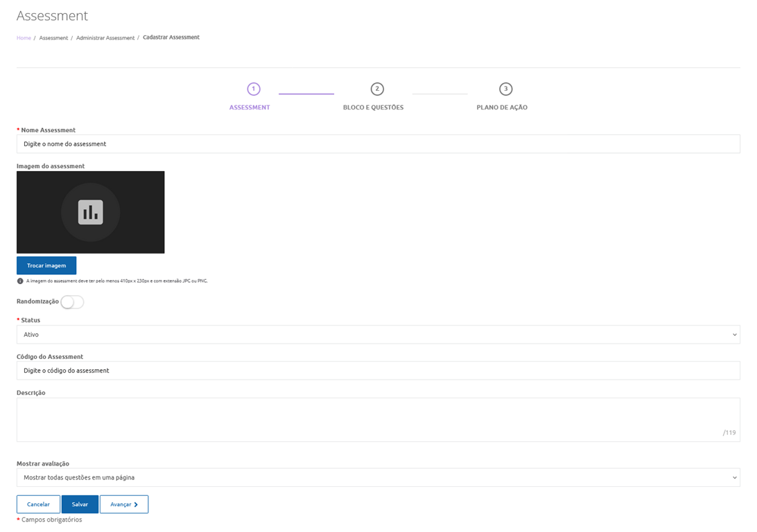The width and height of the screenshot is (757, 532).
Task: Go to Plano de Ação step
Action: coord(502,108)
